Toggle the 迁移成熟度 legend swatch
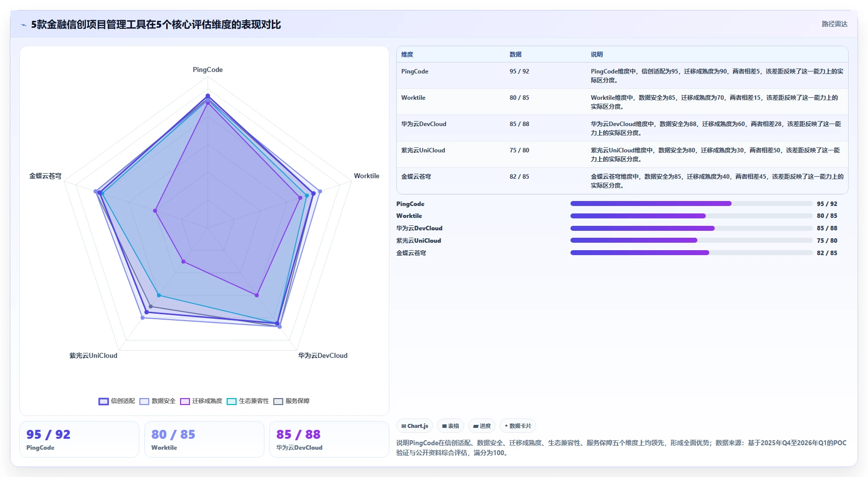Viewport: 868px width, 477px height. 185,402
